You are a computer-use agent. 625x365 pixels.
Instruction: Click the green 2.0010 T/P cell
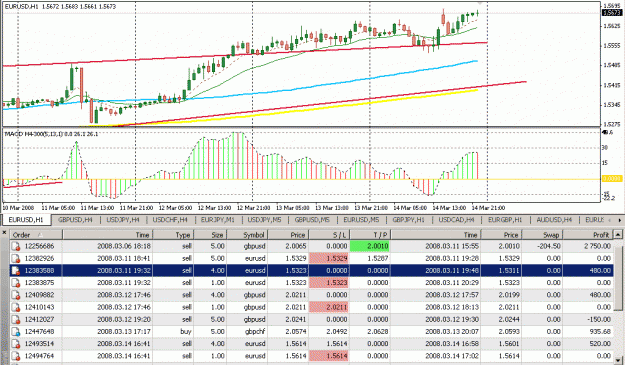tap(370, 246)
